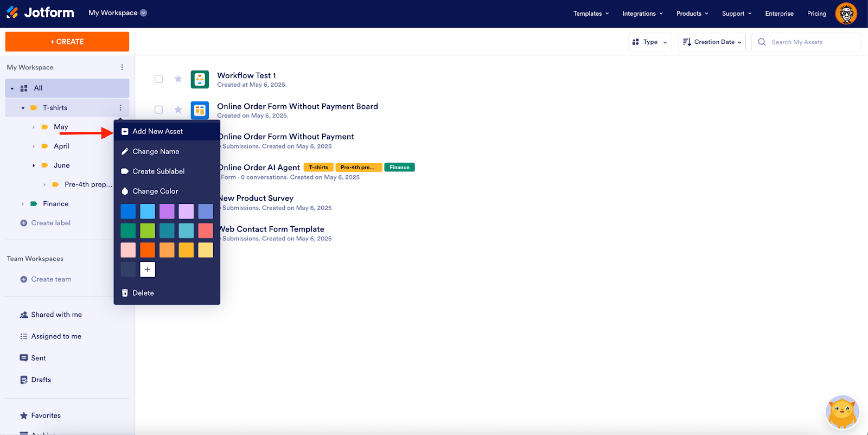Click the Assigned to me list icon

[24, 336]
